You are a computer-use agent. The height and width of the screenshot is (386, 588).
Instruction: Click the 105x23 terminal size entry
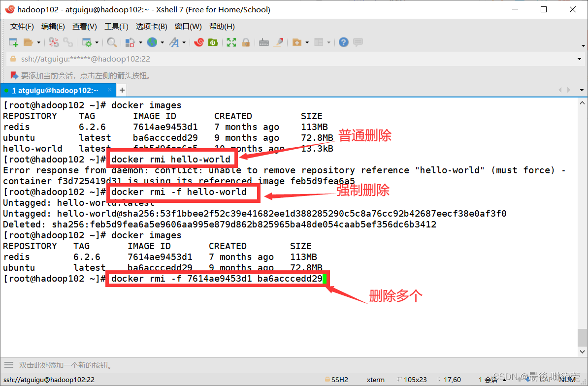click(412, 380)
